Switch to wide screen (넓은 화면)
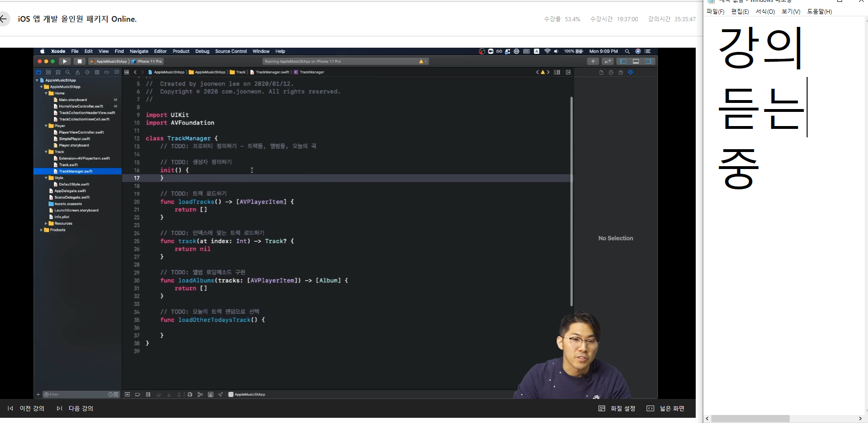The width and height of the screenshot is (868, 423). click(x=666, y=408)
